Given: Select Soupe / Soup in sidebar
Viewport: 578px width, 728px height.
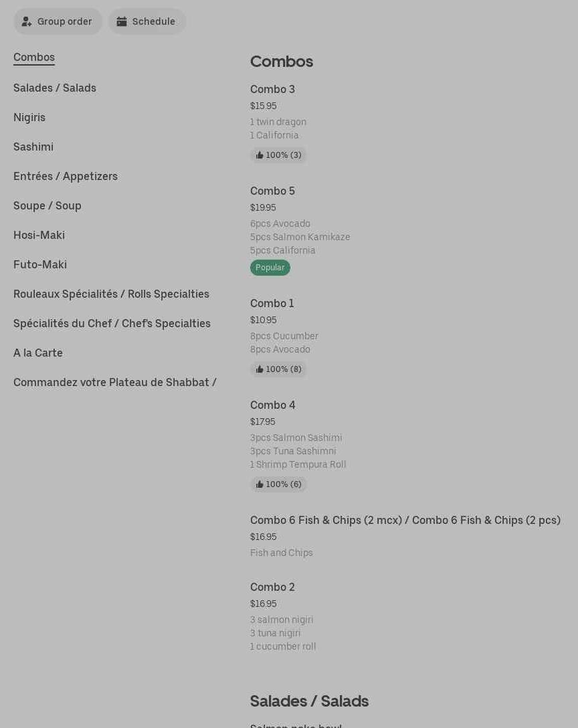Looking at the screenshot, I should [x=47, y=206].
